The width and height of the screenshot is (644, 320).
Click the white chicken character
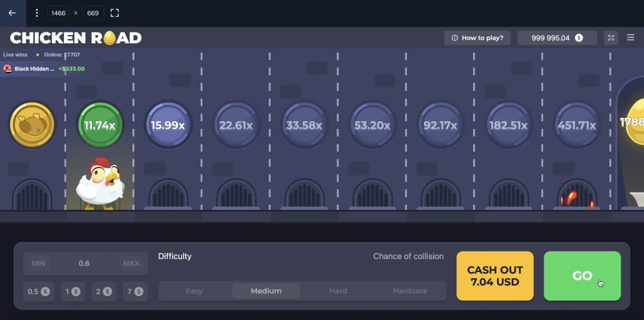pyautogui.click(x=100, y=183)
